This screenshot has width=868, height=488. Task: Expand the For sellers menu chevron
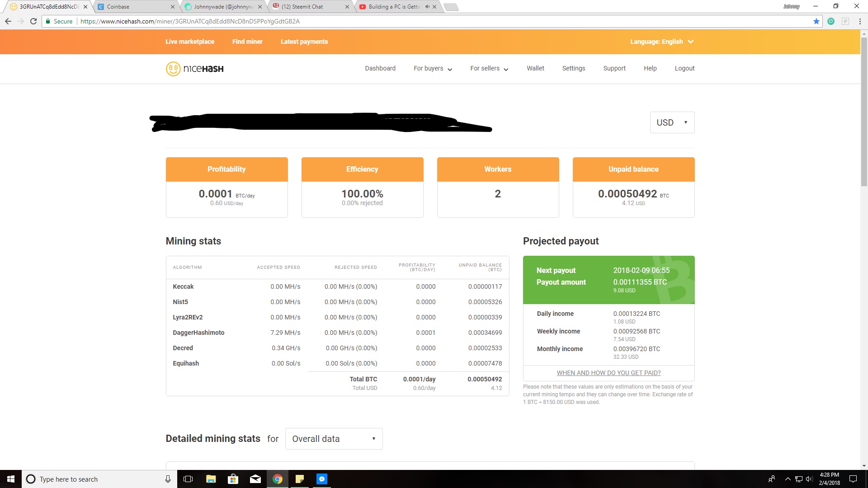click(506, 69)
